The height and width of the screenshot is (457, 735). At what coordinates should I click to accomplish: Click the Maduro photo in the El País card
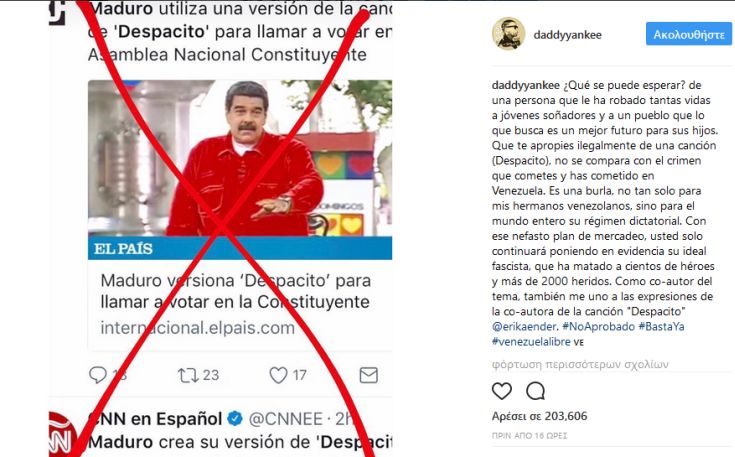240,158
